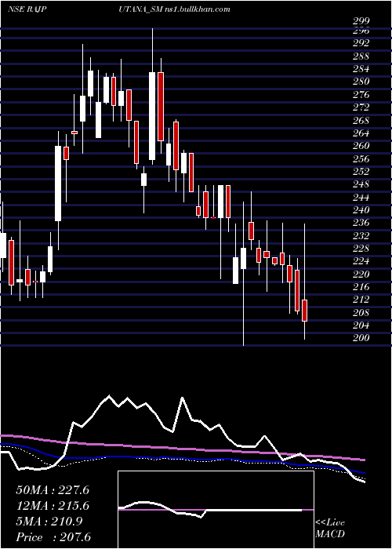Screen dimensions: 392x549
Task: Click the 256 price axis label
Action: (x=361, y=159)
